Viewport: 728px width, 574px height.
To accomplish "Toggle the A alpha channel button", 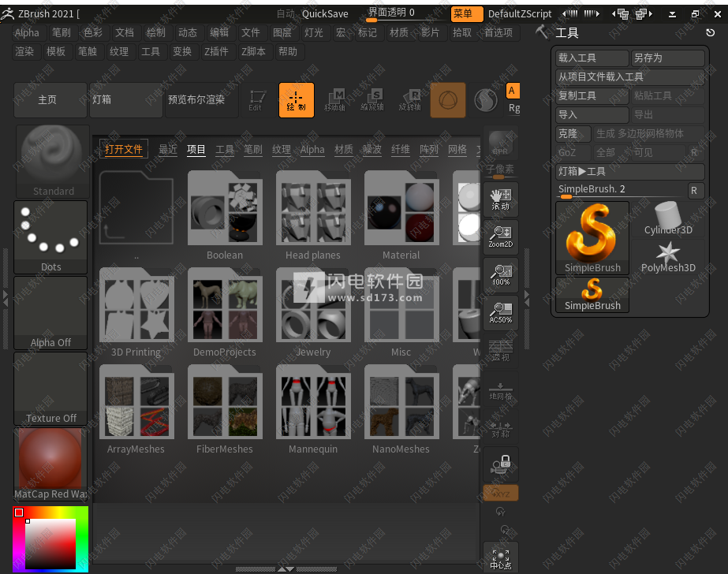I will (x=512, y=91).
